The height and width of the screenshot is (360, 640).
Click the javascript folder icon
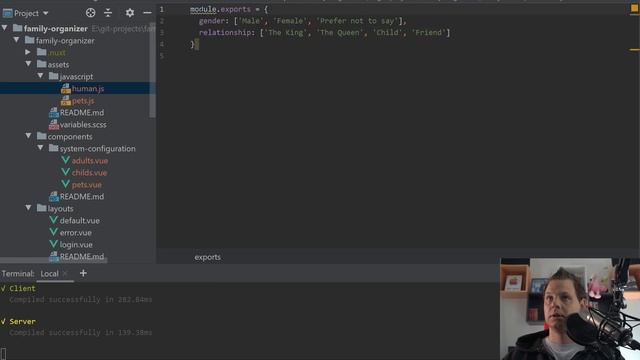pyautogui.click(x=53, y=76)
